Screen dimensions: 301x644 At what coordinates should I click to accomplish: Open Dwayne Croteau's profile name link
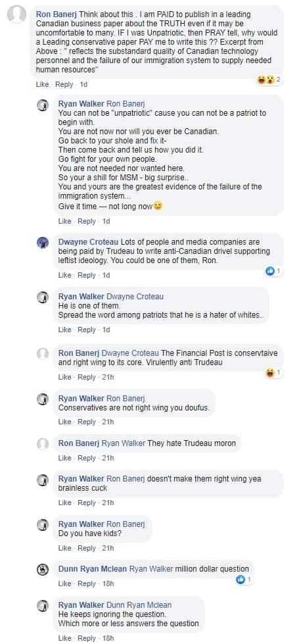click(89, 241)
